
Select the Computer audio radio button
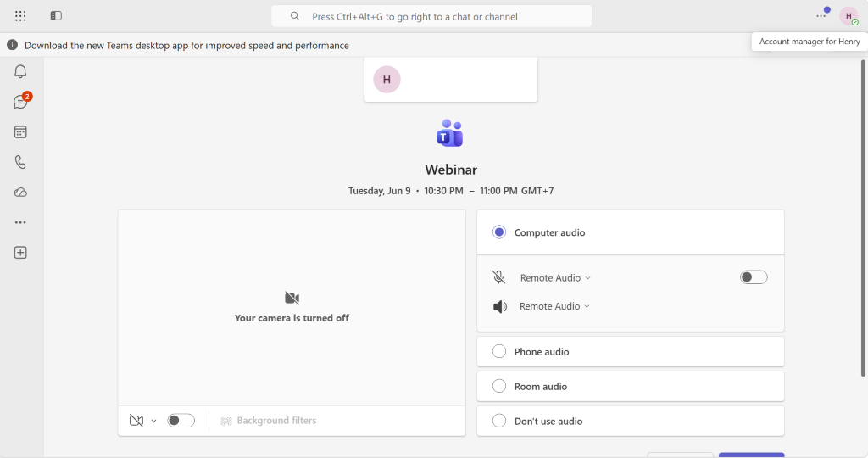499,232
